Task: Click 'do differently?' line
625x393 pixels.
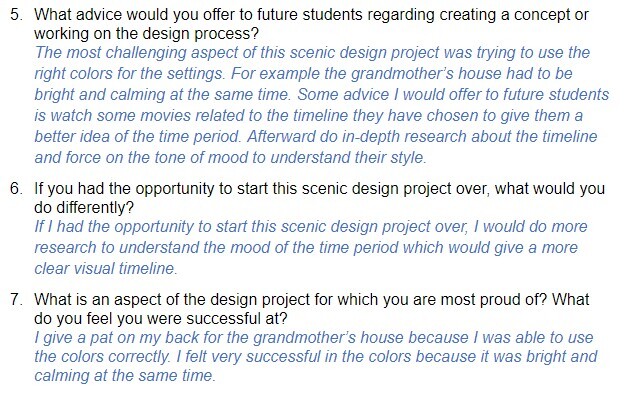Action: point(84,208)
